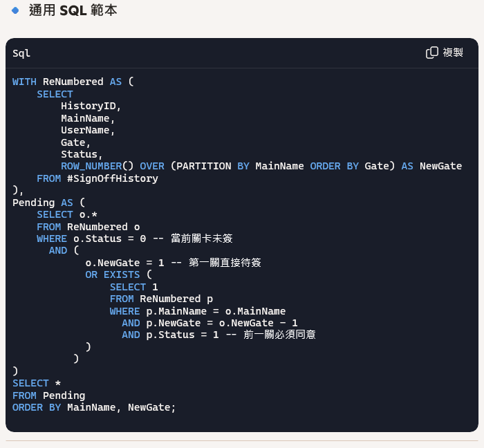Click the final ORDER BY keyword

(x=37, y=408)
